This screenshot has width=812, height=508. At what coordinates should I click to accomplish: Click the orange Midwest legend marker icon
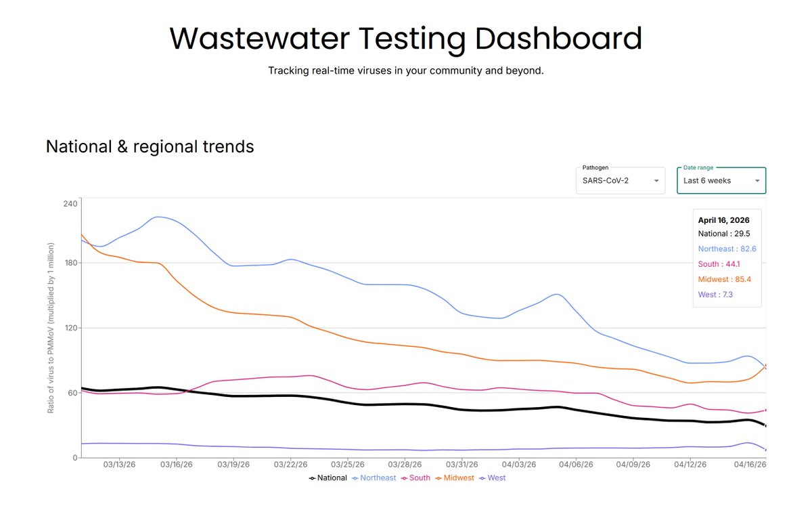[x=438, y=478]
